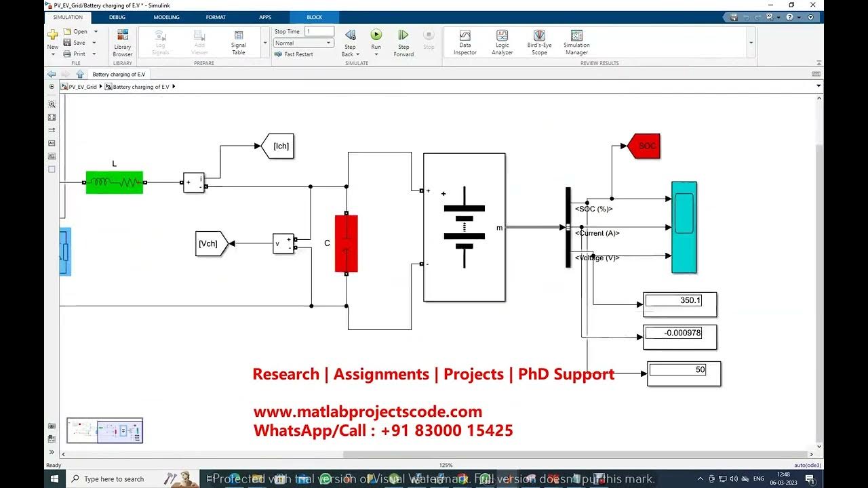The width and height of the screenshot is (868, 488).
Task: Open the Bird's-Eye Scope
Action: point(539,43)
